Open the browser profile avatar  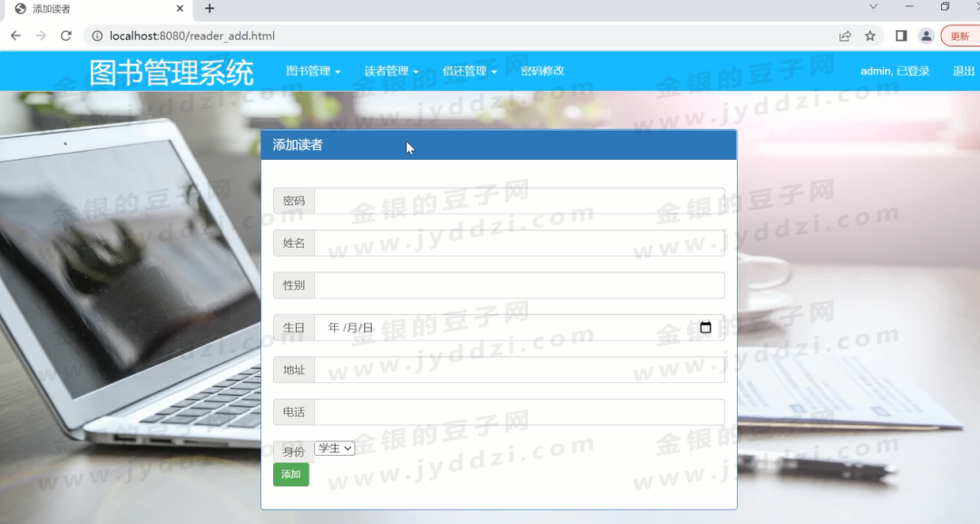pos(926,36)
